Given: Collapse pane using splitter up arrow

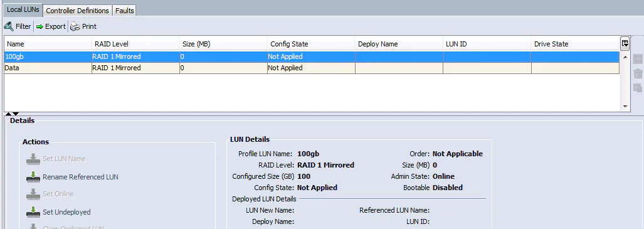Looking at the screenshot, I should click(9, 114).
